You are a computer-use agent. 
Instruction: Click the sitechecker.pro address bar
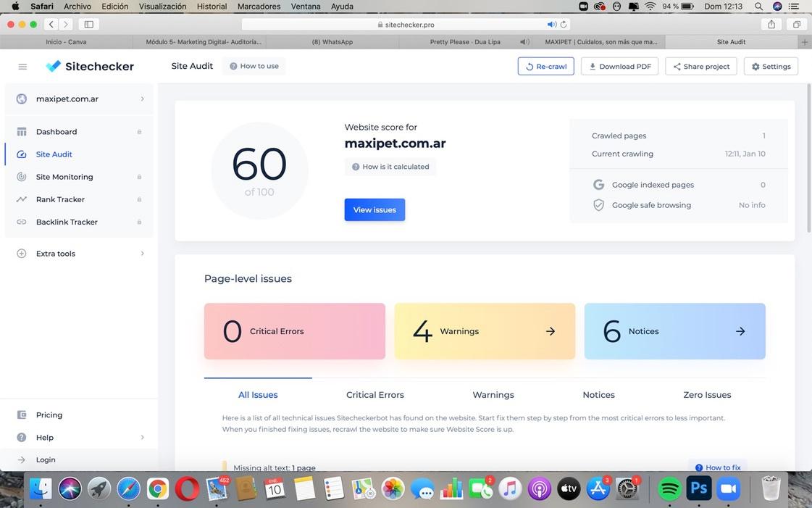[406, 25]
